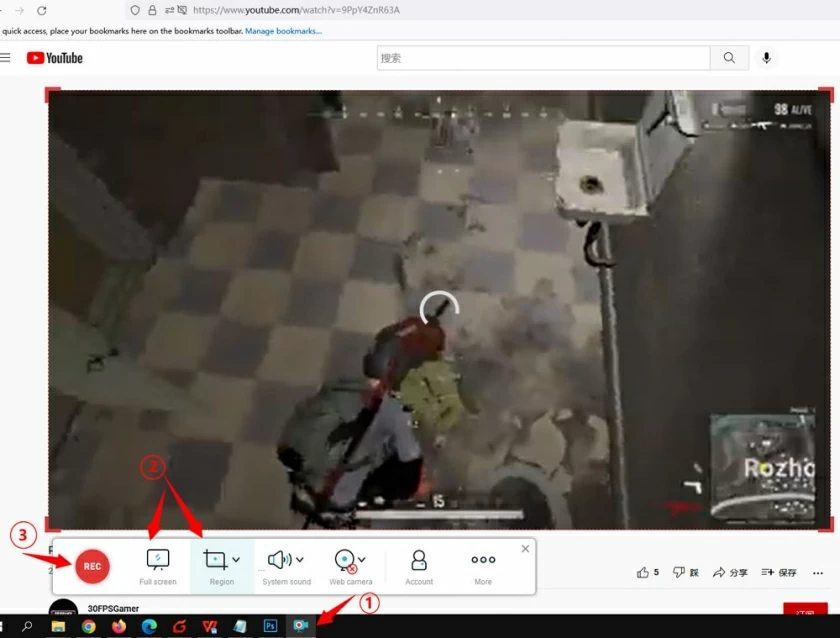
Task: Click the YouTube logo
Action: pyautogui.click(x=54, y=57)
